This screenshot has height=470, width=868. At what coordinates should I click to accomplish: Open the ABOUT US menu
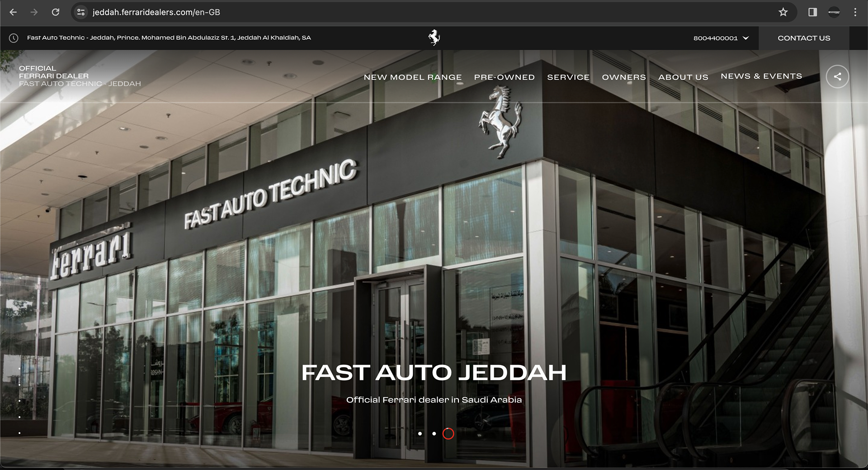[x=683, y=77]
